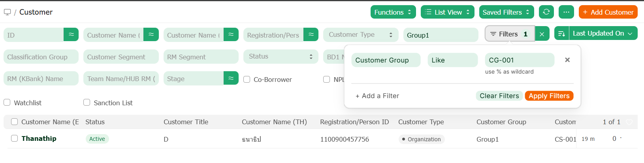Image resolution: width=644 pixels, height=163 pixels.
Task: Tick the Watchlist checkbox
Action: click(7, 102)
